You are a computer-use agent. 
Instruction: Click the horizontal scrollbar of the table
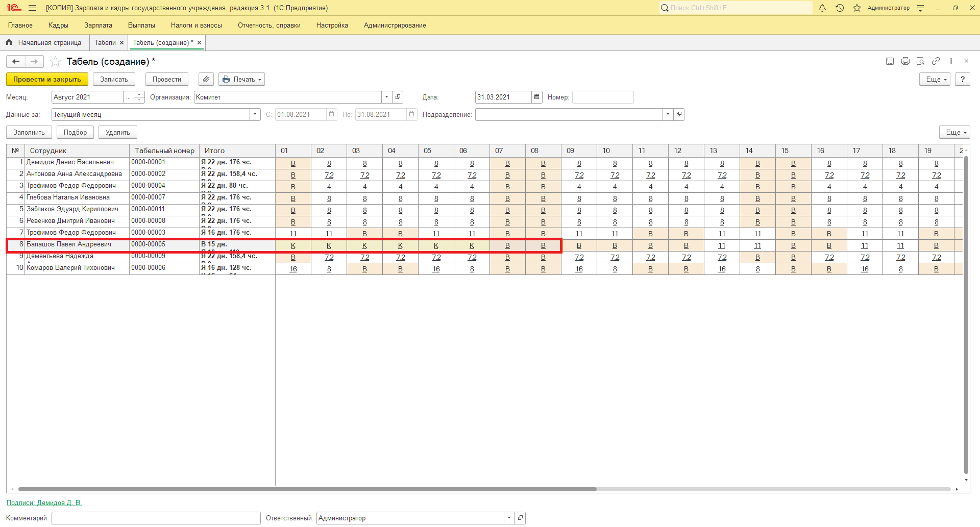[x=307, y=489]
